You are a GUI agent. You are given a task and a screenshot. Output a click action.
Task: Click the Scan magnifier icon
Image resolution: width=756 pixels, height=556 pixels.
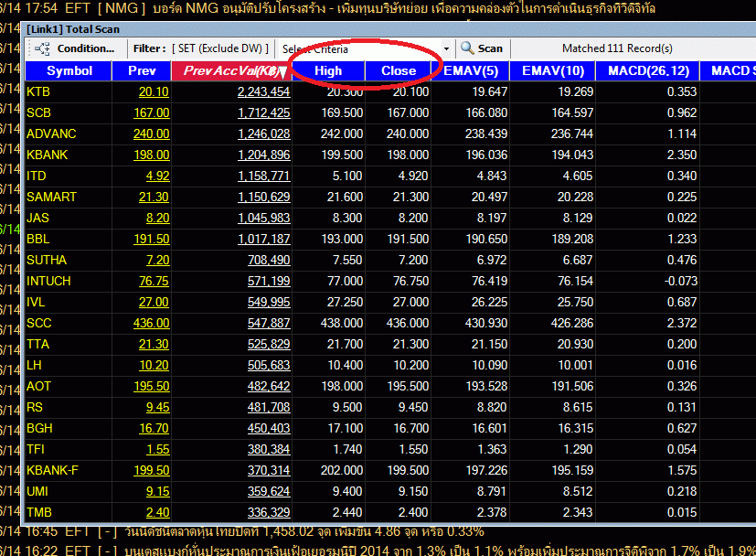coord(467,48)
